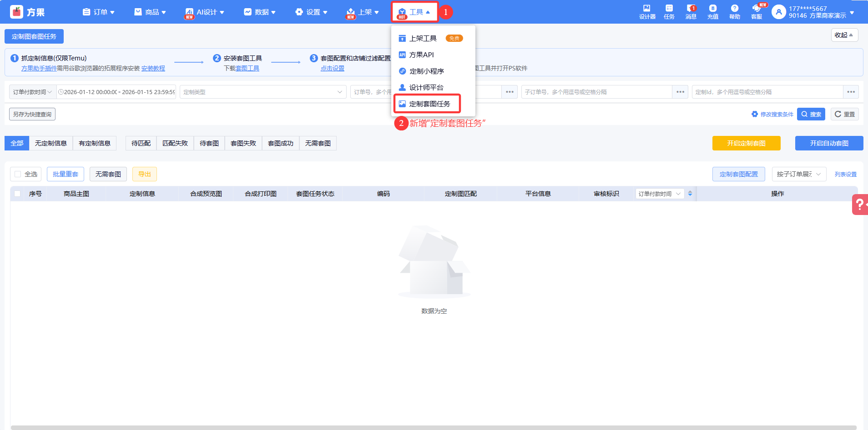Open the 帮助 help icon
This screenshot has height=430, width=868.
(734, 12)
